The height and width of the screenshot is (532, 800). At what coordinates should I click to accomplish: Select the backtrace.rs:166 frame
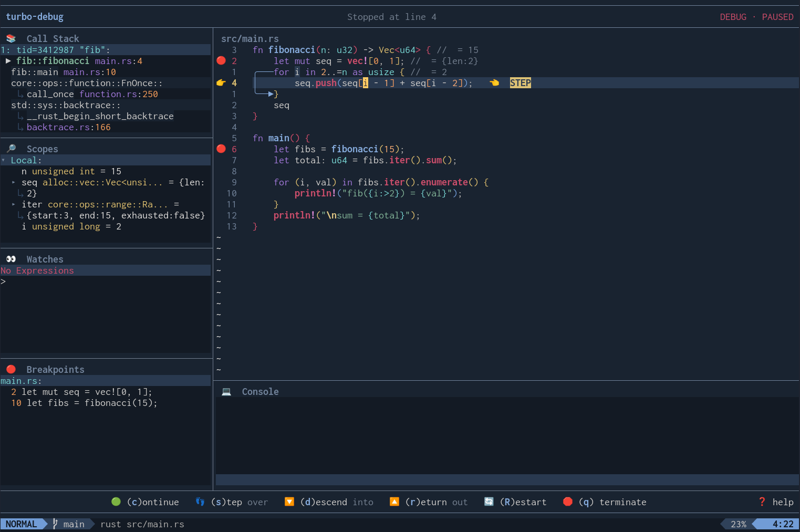[69, 127]
